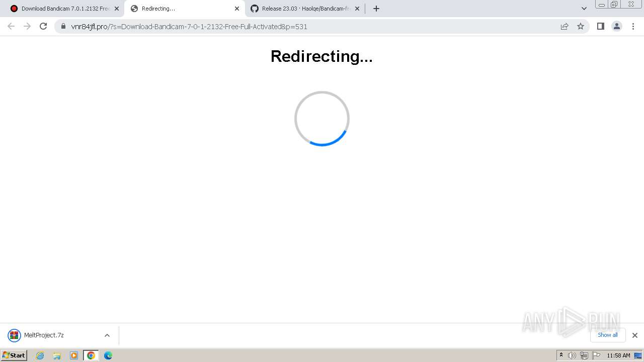Viewport: 644px width, 362px height.
Task: Expand MeltProject.7z download options arrow
Action: point(107,335)
